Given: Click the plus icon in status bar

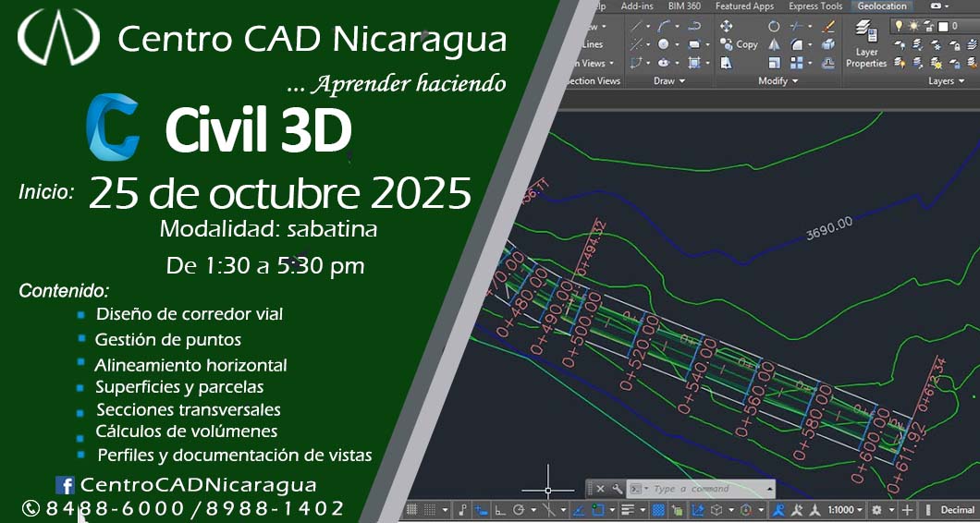Looking at the screenshot, I should pyautogui.click(x=907, y=510).
